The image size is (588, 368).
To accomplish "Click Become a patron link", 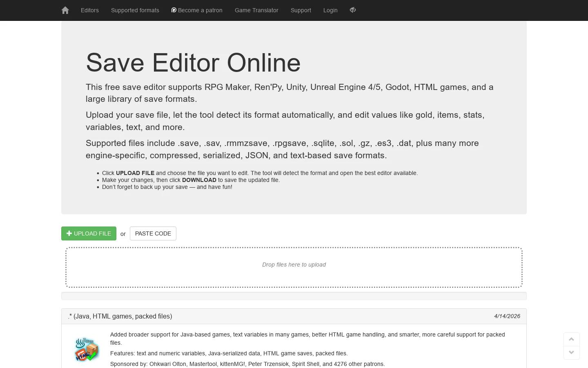I will click(197, 10).
